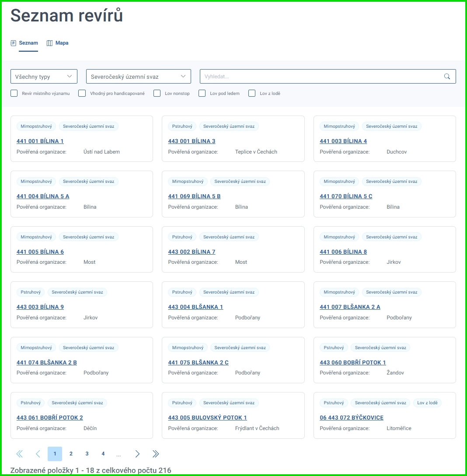
Task: Switch to the Mapa tab
Action: 62,43
